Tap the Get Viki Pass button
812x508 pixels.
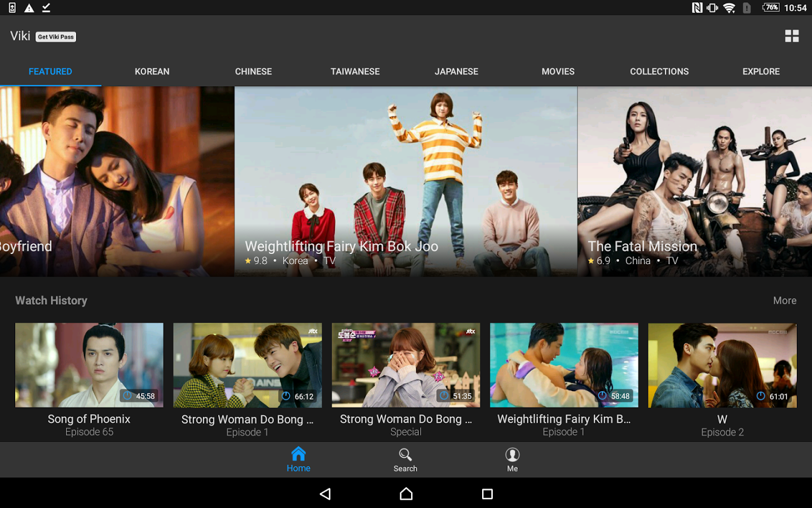pyautogui.click(x=56, y=37)
